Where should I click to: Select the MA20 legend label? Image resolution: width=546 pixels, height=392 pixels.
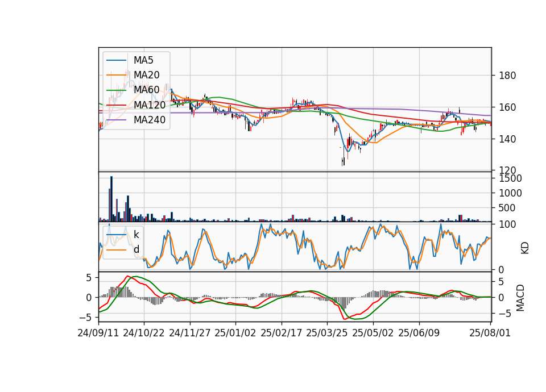[146, 75]
